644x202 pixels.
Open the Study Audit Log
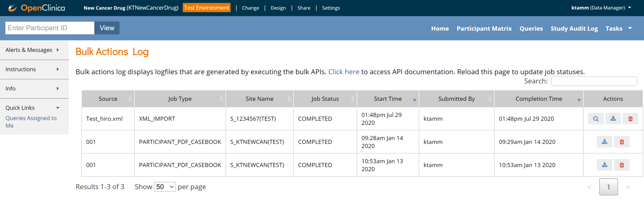click(x=574, y=29)
